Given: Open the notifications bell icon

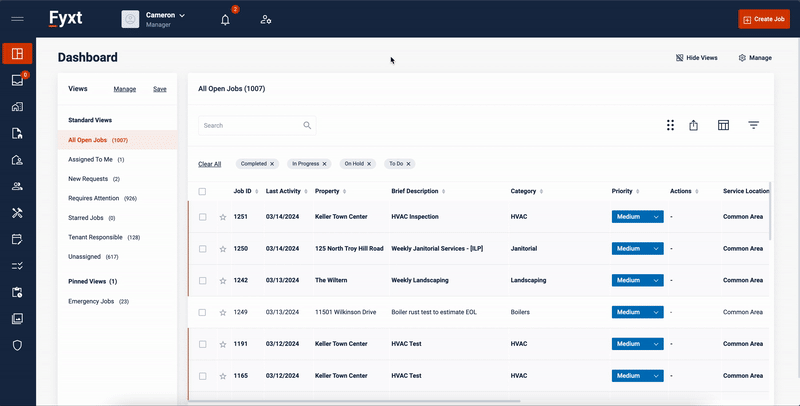Looking at the screenshot, I should click(225, 19).
